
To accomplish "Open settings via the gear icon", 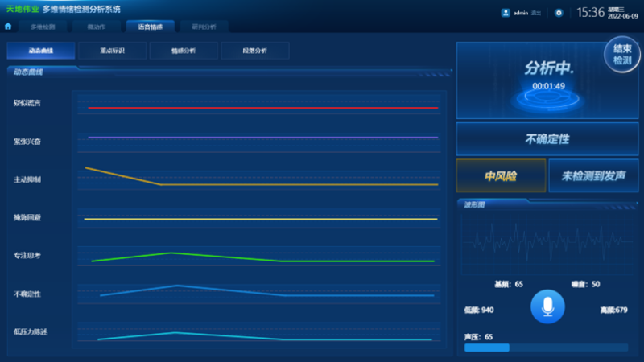I will pos(559,13).
